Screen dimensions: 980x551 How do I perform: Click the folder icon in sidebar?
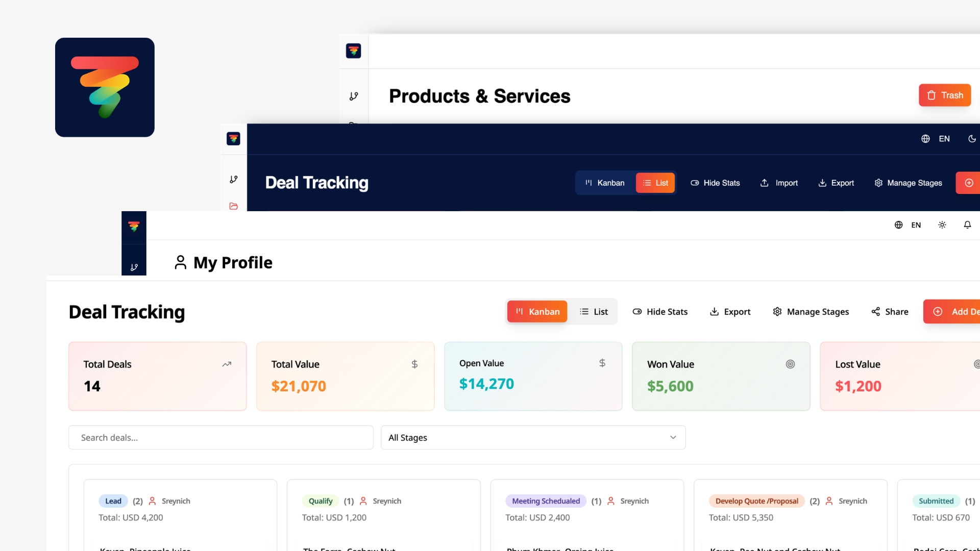[x=234, y=206]
